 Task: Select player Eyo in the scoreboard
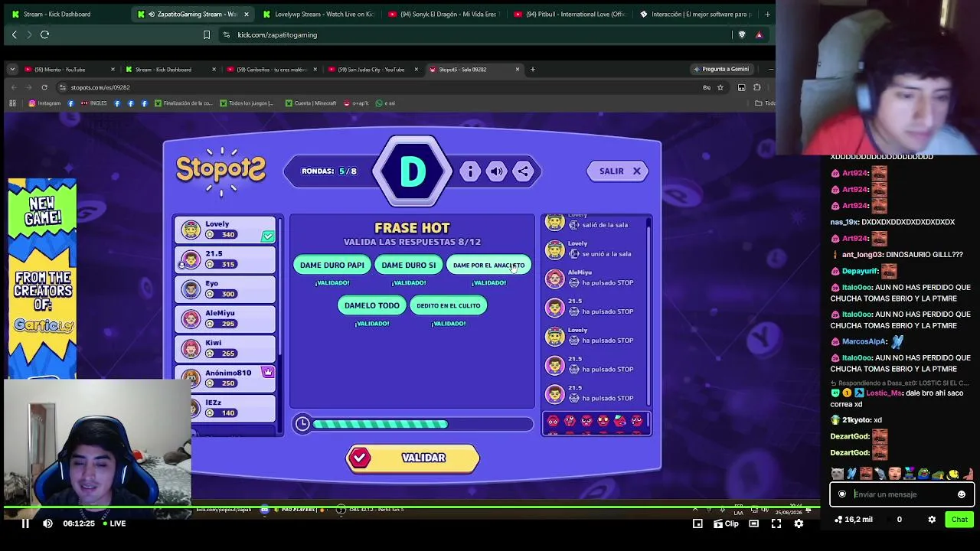click(x=225, y=289)
